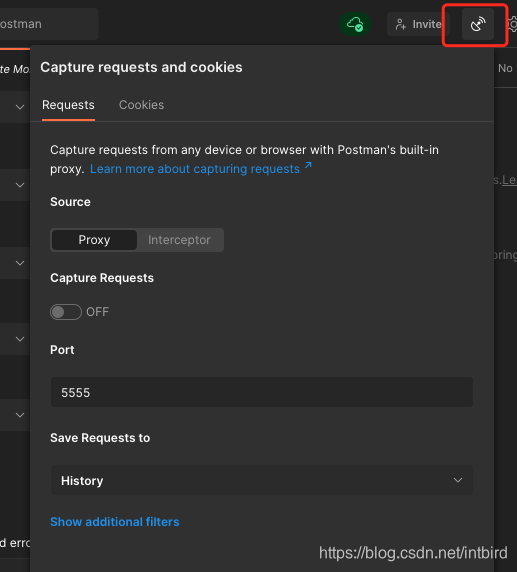Click Show additional filters link

[115, 522]
